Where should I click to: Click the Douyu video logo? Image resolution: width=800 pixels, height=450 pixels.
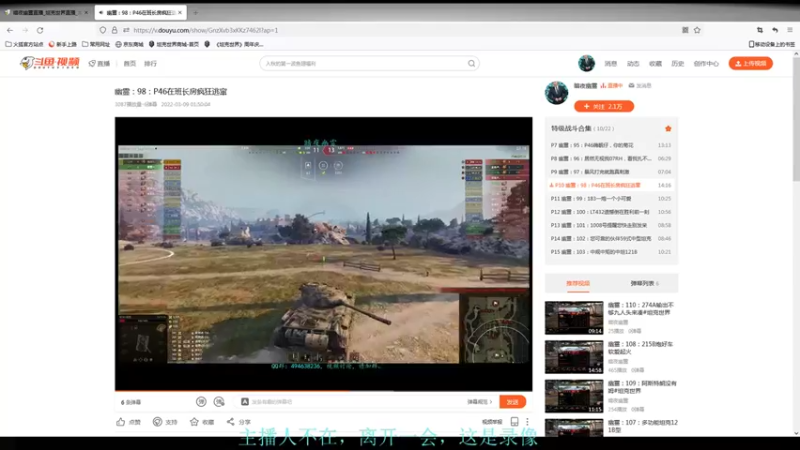[x=49, y=63]
